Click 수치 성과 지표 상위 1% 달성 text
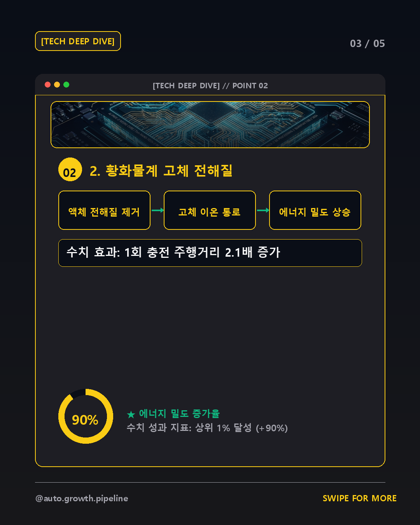This screenshot has width=420, height=525. point(207,428)
